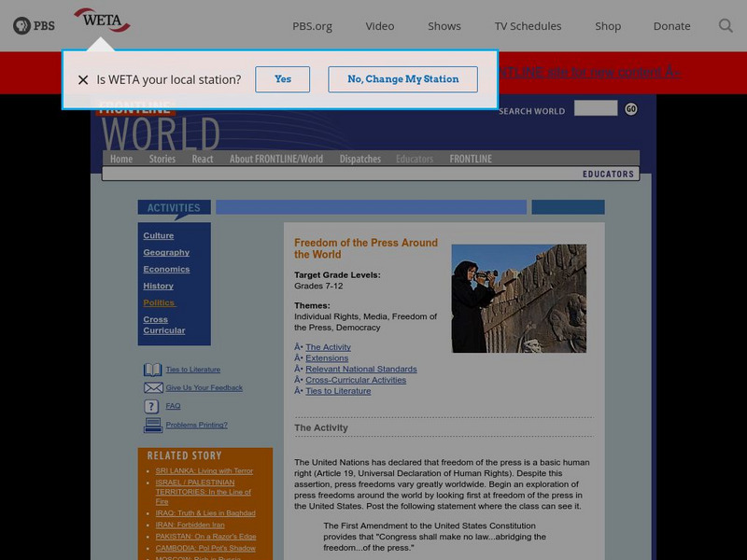
Task: Open Ties to Literature sidebar link
Action: (x=193, y=370)
